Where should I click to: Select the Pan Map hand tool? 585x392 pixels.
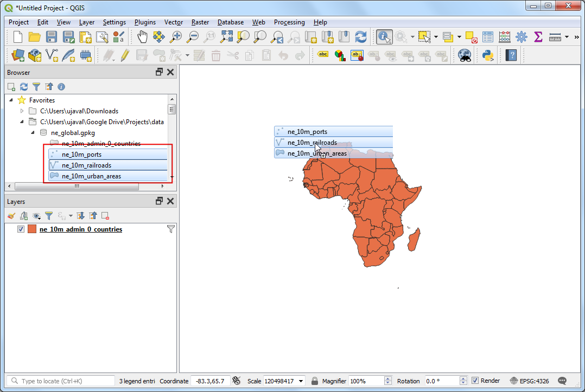click(142, 37)
